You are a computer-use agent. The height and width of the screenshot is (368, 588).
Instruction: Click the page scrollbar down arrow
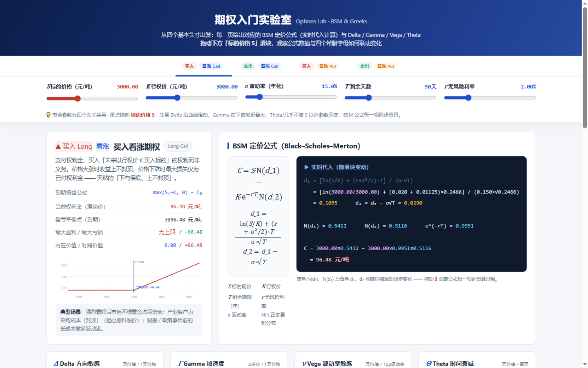coord(585,364)
